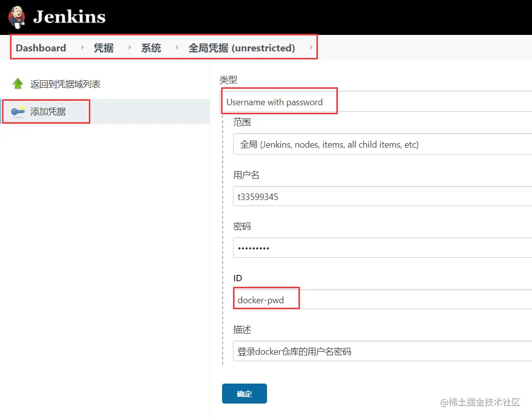
Task: Expand the arrow after Dashboard breadcrumb
Action: 82,48
